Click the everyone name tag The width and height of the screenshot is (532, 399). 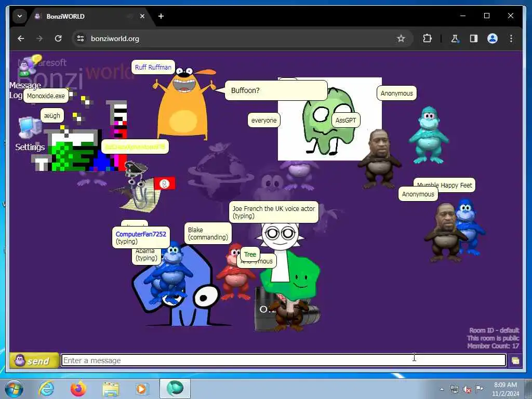point(263,121)
